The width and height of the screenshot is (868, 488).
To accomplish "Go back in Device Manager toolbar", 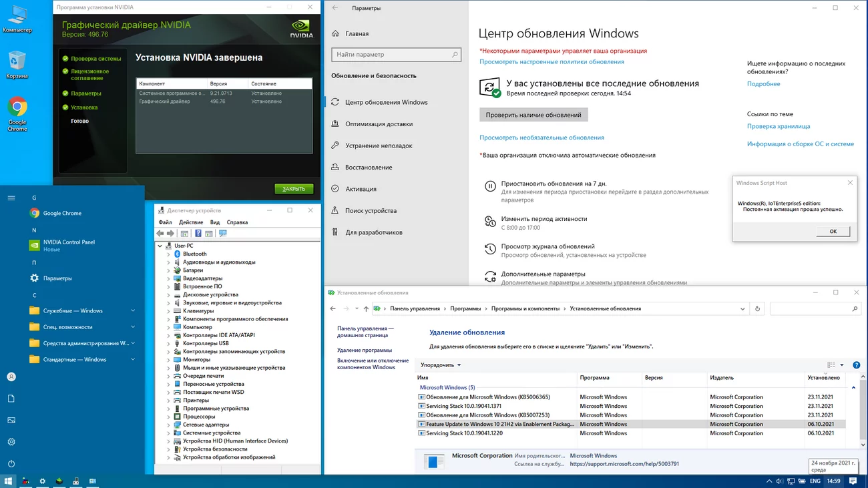I will 160,234.
